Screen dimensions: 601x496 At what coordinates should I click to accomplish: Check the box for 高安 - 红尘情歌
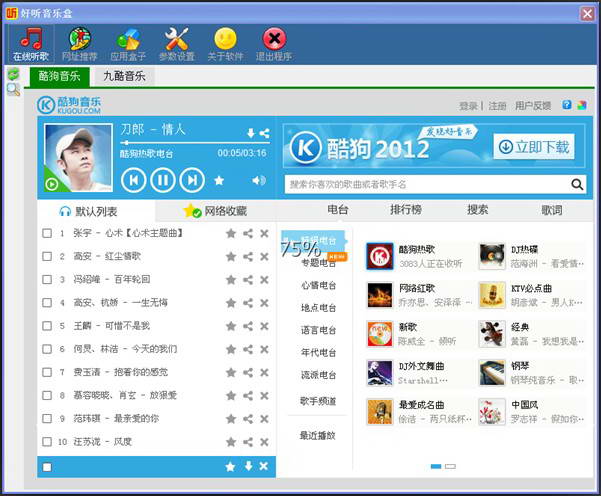point(47,256)
